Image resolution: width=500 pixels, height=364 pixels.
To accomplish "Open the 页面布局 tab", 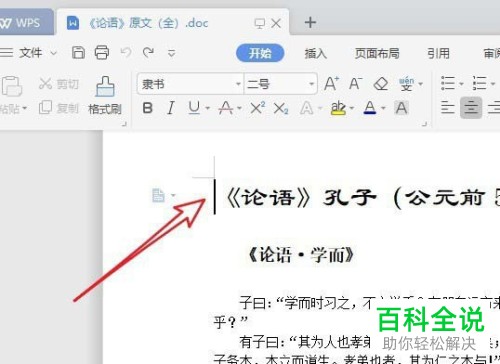I will point(377,53).
